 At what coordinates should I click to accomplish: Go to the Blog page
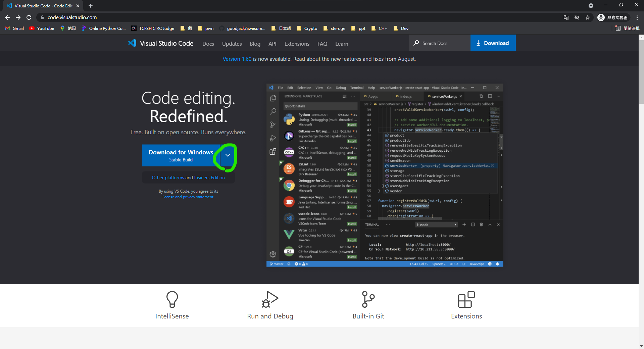click(x=255, y=44)
